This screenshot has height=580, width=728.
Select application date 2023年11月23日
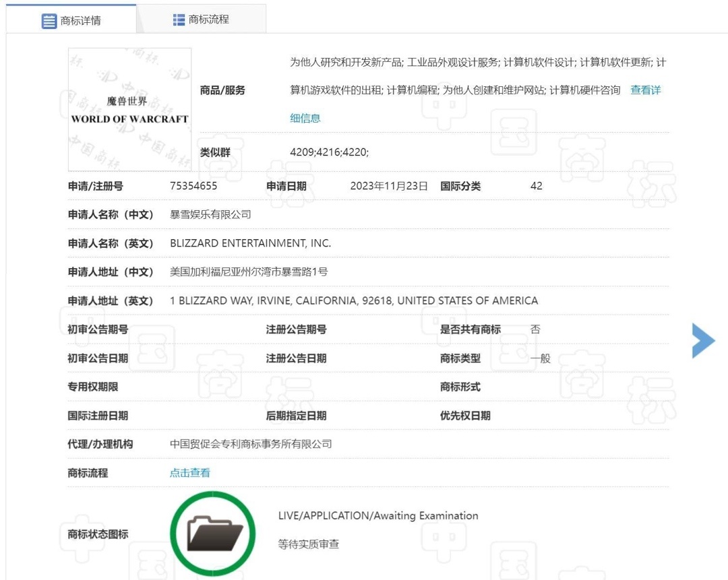pyautogui.click(x=389, y=186)
